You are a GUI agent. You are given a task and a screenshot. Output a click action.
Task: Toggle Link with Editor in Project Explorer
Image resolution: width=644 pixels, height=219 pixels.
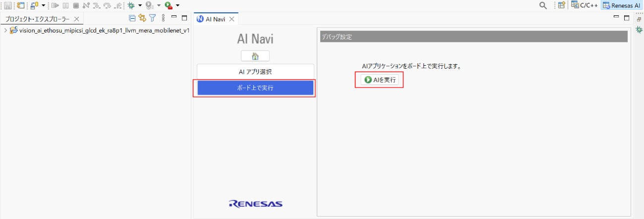pos(142,18)
